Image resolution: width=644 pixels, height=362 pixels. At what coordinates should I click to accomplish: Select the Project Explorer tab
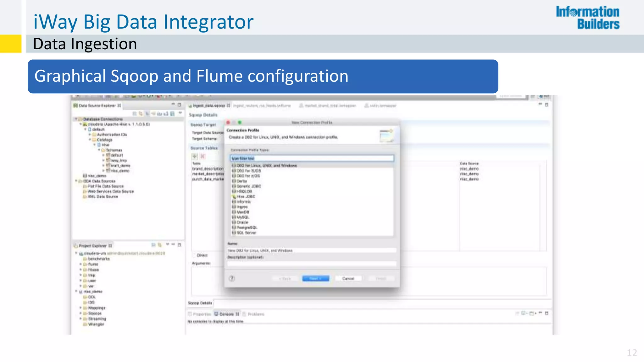tap(93, 246)
